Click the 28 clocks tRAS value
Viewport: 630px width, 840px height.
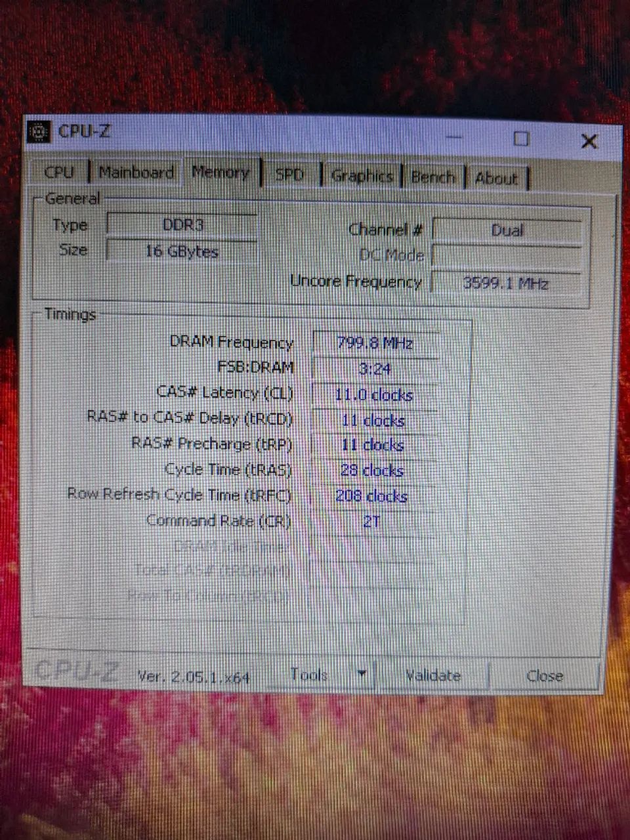click(372, 471)
